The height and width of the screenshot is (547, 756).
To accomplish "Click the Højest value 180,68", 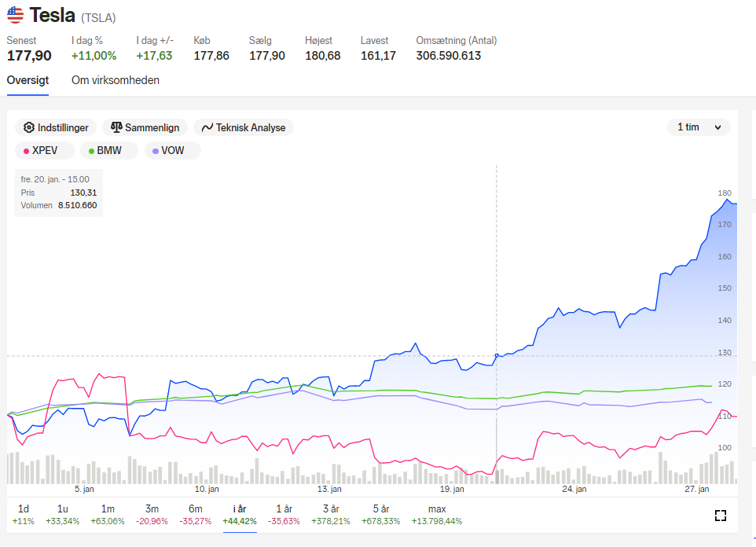I will coord(322,56).
